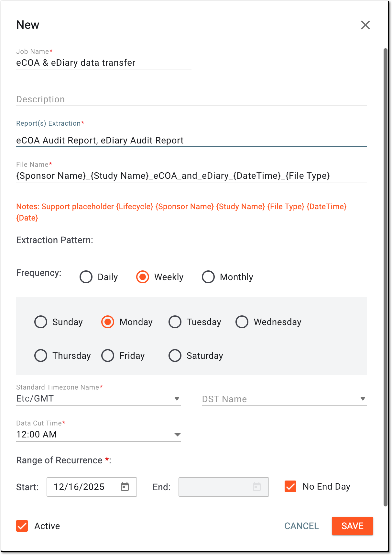Click the dialog vertical scrollbar
This screenshot has height=555, width=392.
point(385,277)
